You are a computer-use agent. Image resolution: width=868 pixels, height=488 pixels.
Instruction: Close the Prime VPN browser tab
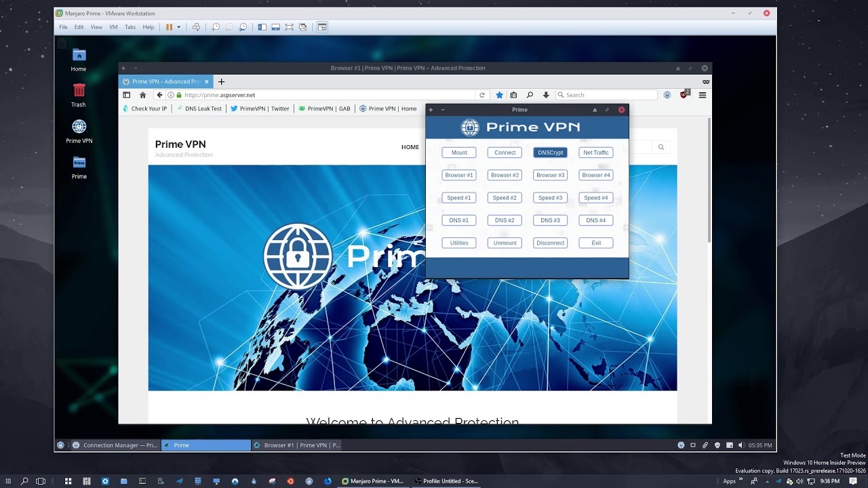click(207, 81)
